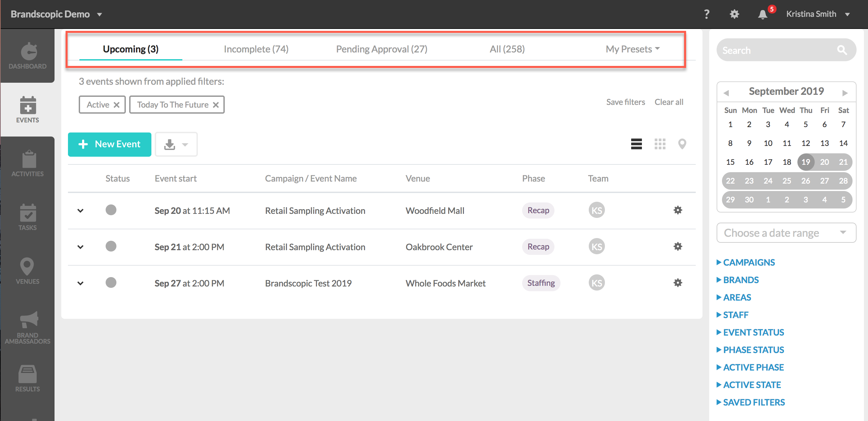Image resolution: width=868 pixels, height=421 pixels.
Task: Select the All (258) tab
Action: tap(507, 49)
